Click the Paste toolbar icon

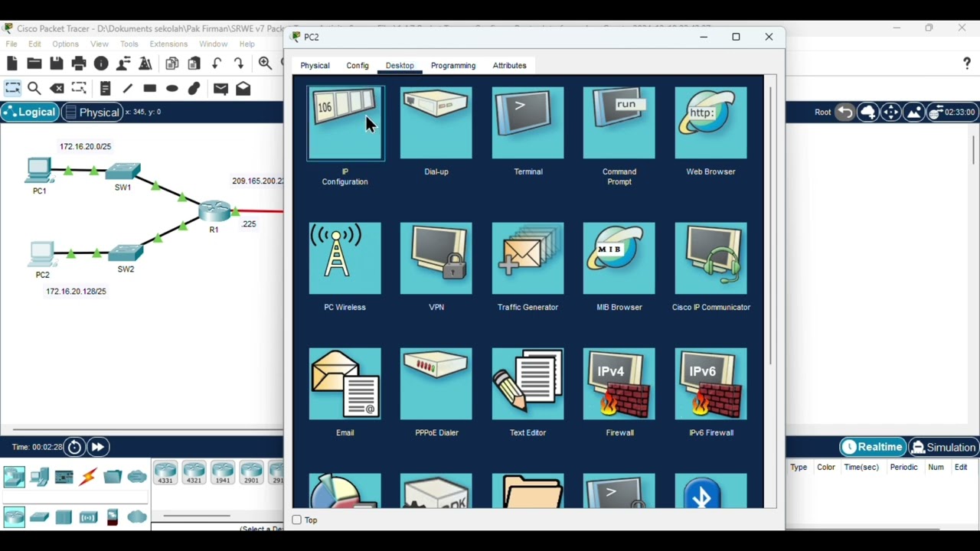[x=194, y=64]
